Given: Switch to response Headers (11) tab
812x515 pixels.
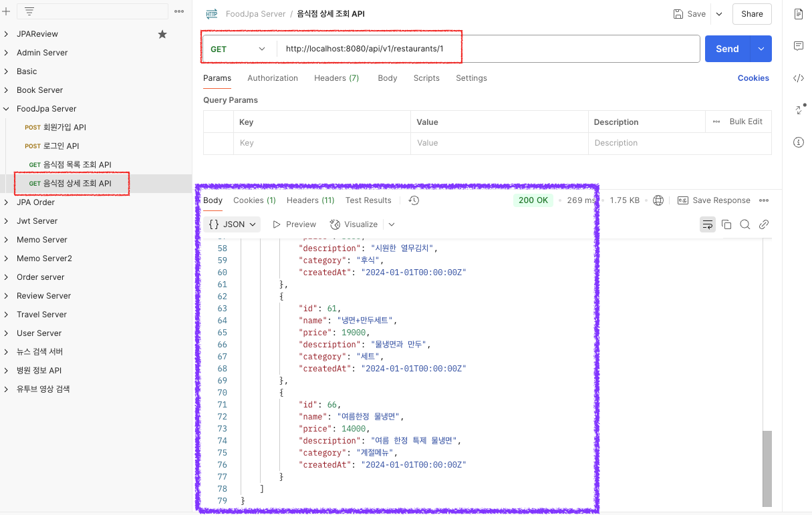Looking at the screenshot, I should 311,200.
